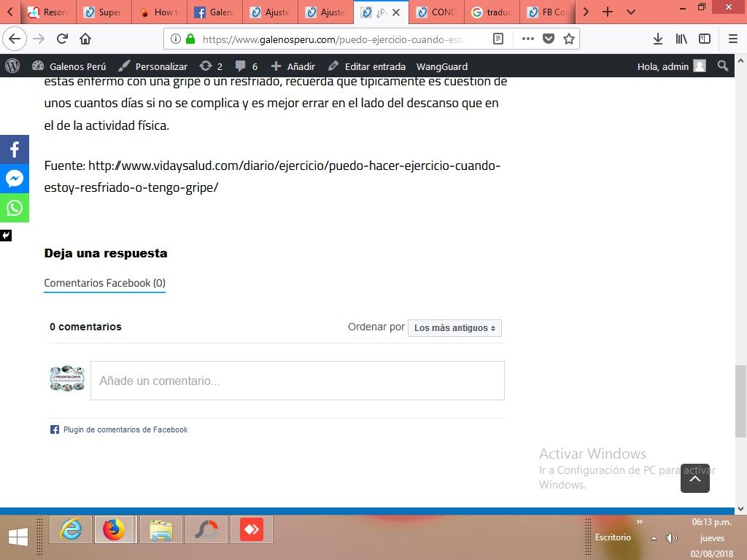Go back to previous page
This screenshot has height=560, width=747.
[x=15, y=39]
